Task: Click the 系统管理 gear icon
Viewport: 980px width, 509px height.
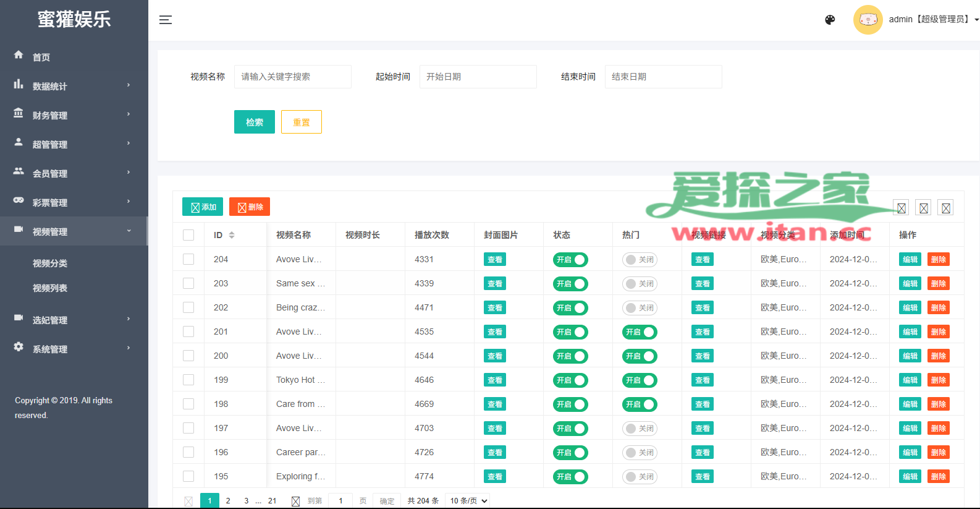Action: [x=19, y=347]
